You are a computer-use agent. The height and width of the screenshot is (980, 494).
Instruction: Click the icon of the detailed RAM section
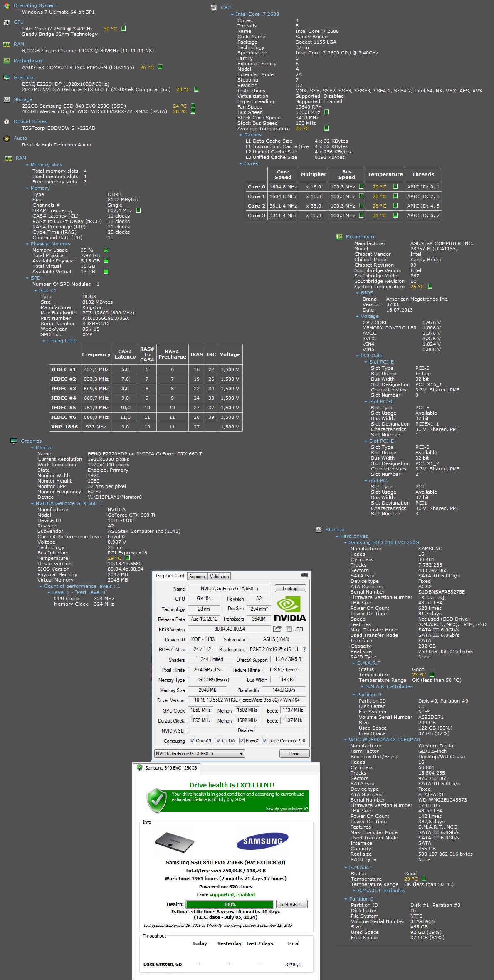point(8,158)
